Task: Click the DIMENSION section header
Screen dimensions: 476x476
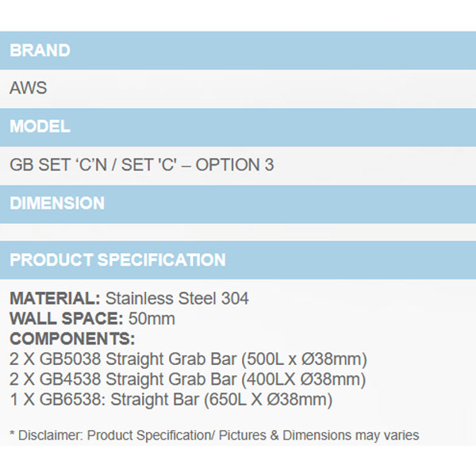Action: 57,203
